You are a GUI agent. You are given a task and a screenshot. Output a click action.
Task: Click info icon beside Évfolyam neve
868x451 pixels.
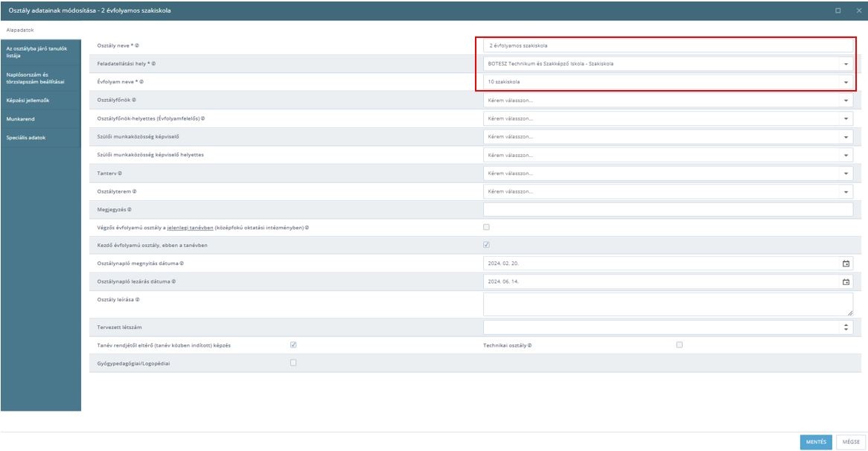point(141,82)
